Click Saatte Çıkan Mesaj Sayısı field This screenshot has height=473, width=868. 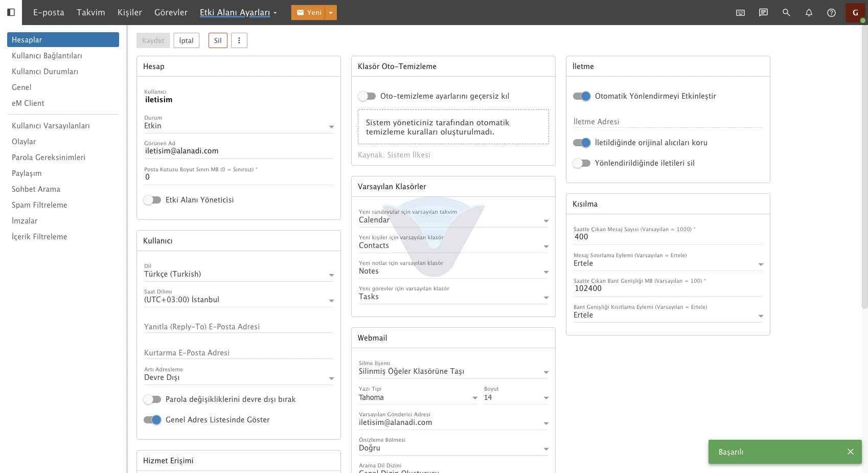pyautogui.click(x=668, y=237)
